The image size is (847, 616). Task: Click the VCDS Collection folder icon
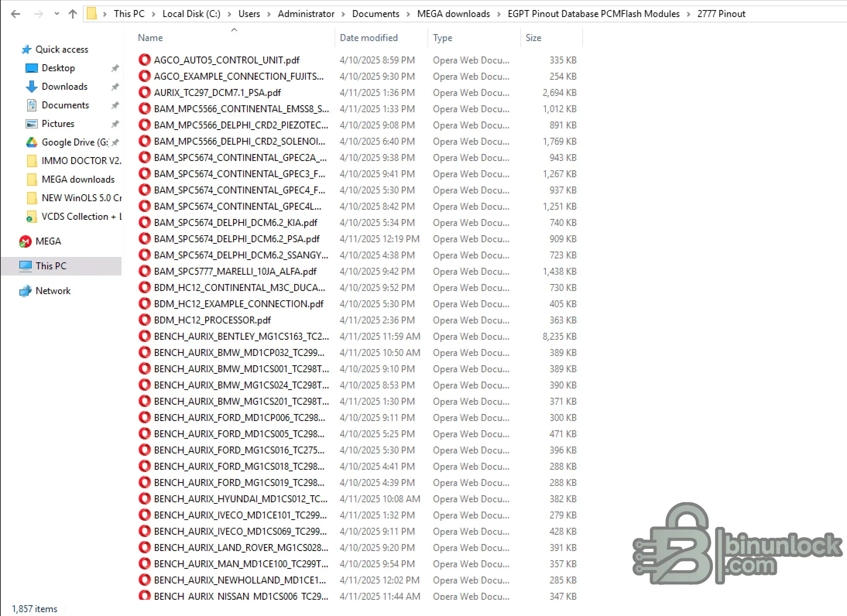click(31, 217)
